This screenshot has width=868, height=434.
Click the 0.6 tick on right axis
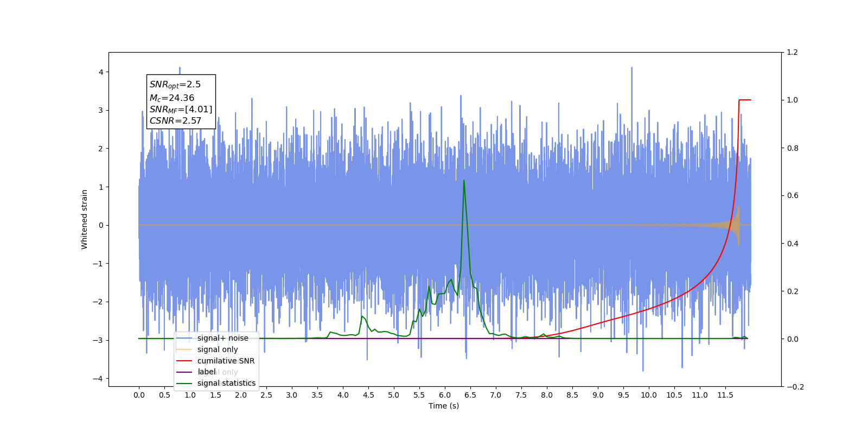tap(792, 196)
